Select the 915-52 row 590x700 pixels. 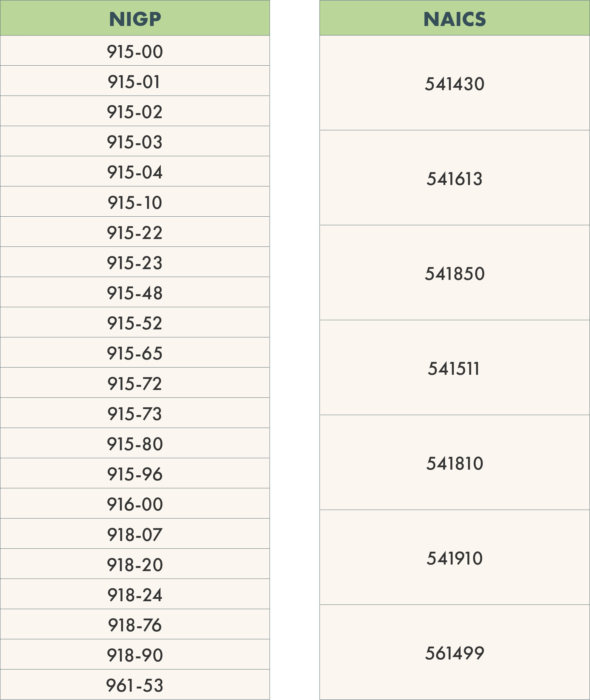(x=135, y=323)
